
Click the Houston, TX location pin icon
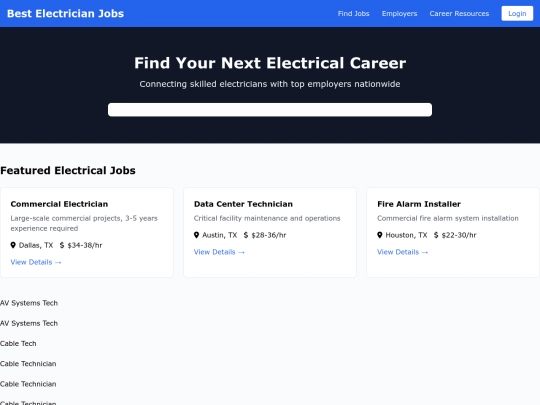(380, 235)
